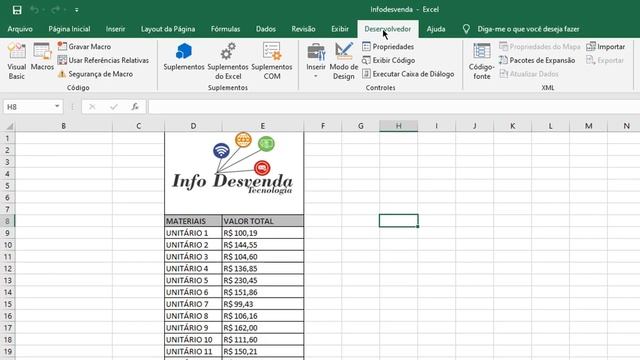The image size is (640, 360).
Task: Click the Insert Function fx icon
Action: click(135, 107)
